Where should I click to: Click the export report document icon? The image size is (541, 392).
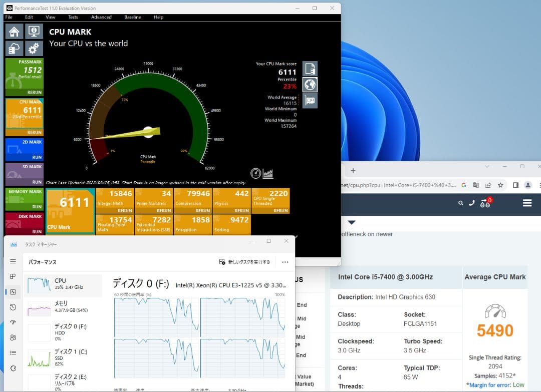(311, 68)
